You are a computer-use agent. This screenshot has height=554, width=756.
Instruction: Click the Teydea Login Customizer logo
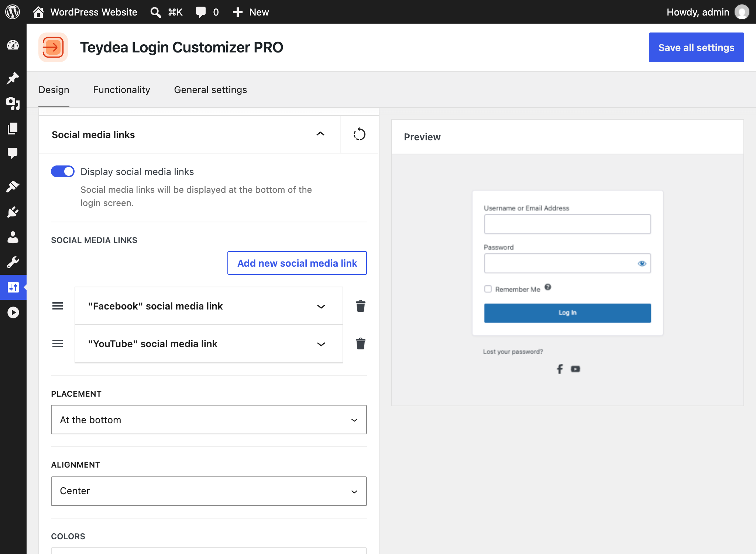[53, 47]
